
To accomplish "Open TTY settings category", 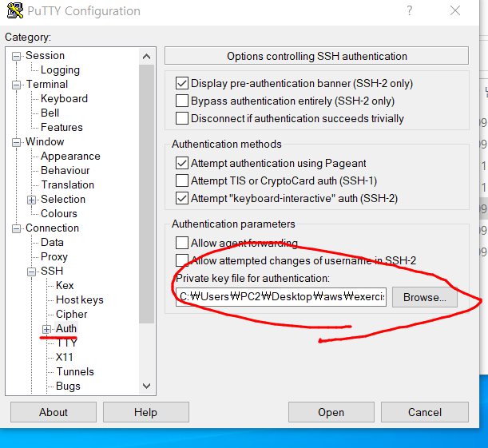I will (66, 343).
